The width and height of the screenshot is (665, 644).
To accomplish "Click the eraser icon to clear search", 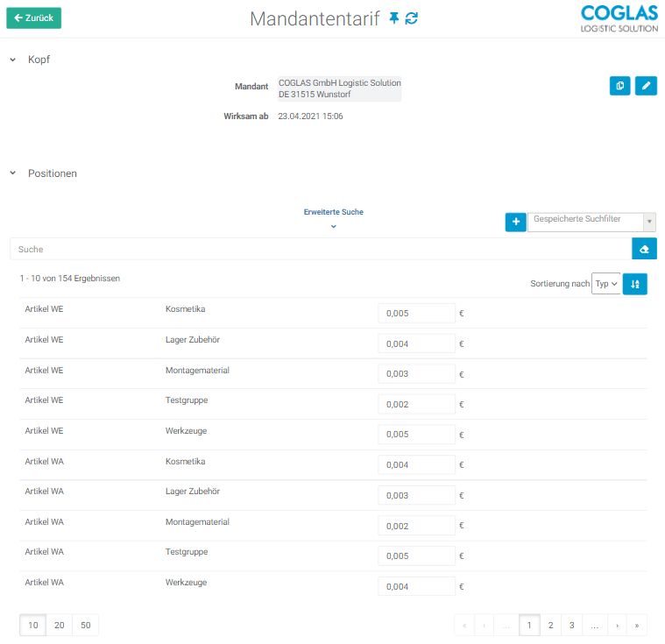I will 644,249.
